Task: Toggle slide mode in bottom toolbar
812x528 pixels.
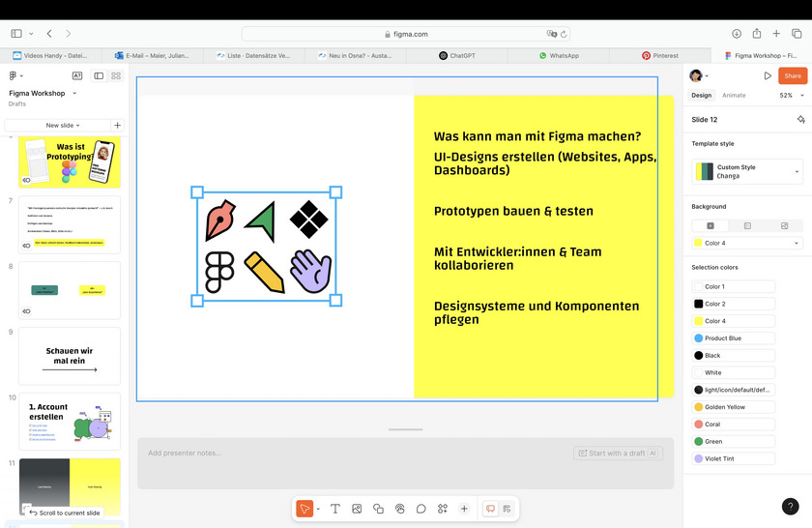Action: point(490,509)
